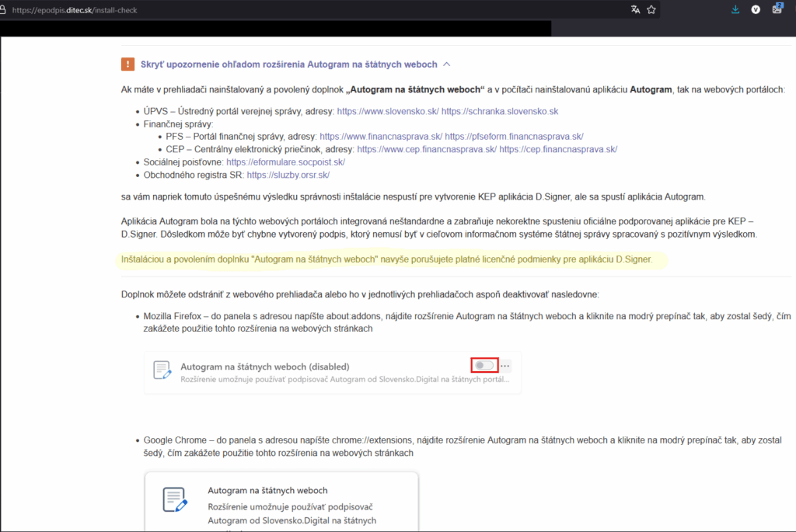Click the round V extension icon
This screenshot has width=796, height=532.
[756, 9]
